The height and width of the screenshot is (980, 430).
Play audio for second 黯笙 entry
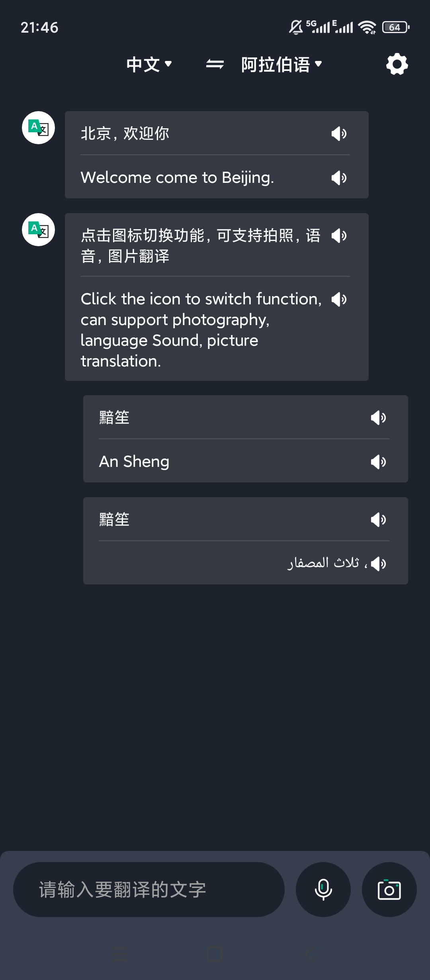tap(378, 519)
